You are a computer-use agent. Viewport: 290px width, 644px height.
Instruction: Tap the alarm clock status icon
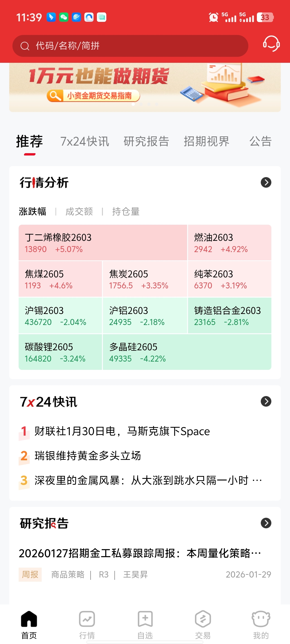pyautogui.click(x=213, y=17)
